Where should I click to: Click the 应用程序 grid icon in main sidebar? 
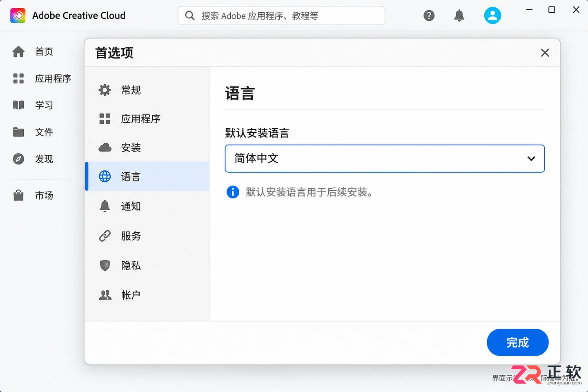point(18,78)
